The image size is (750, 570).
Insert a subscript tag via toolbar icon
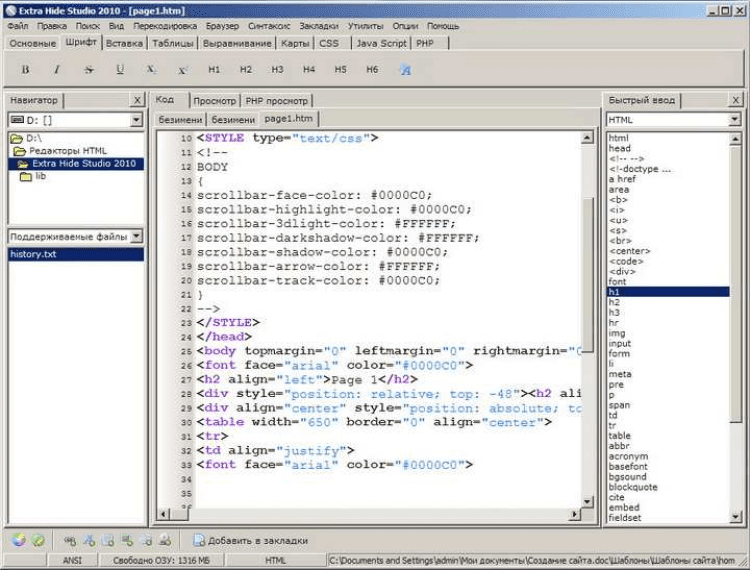tap(151, 70)
